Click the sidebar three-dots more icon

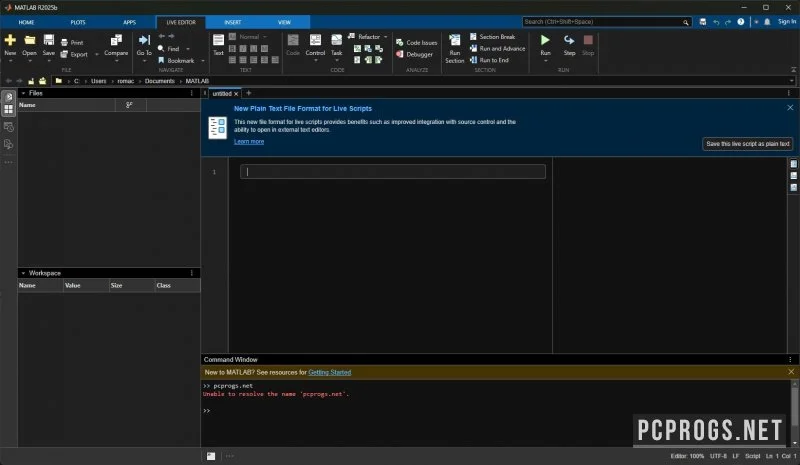9,162
